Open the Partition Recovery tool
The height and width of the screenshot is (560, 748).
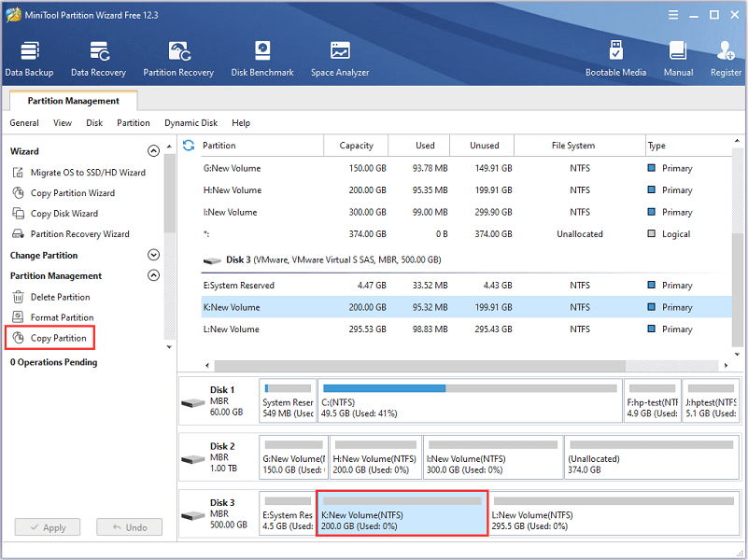(178, 59)
